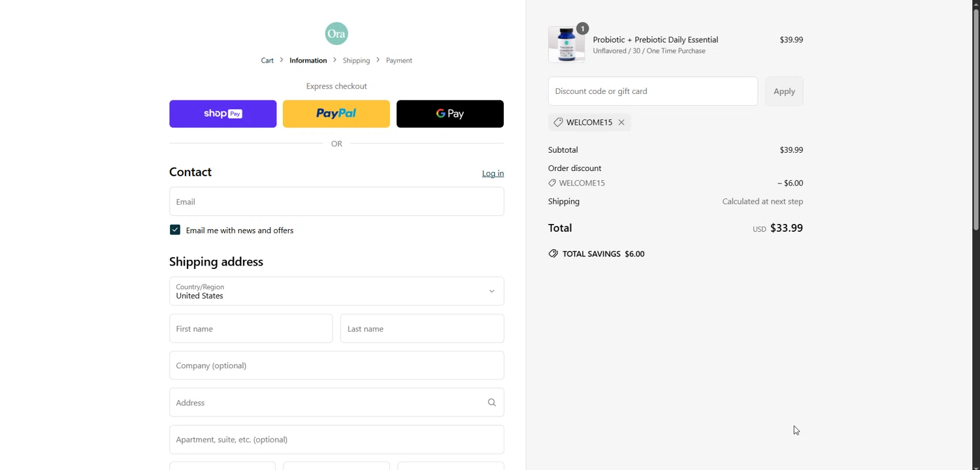Click the First name field
Viewport: 980px width, 470px height.
251,328
